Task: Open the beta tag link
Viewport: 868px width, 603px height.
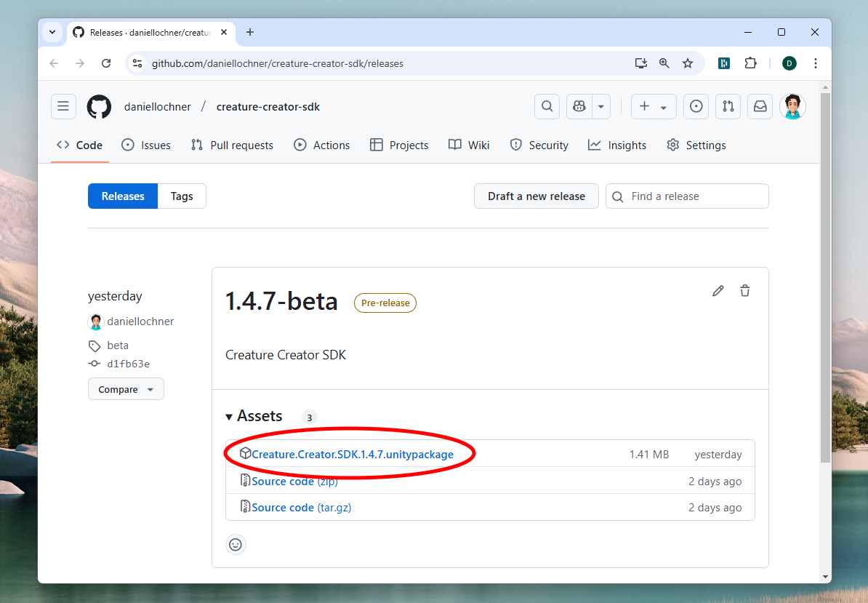Action: (x=118, y=346)
